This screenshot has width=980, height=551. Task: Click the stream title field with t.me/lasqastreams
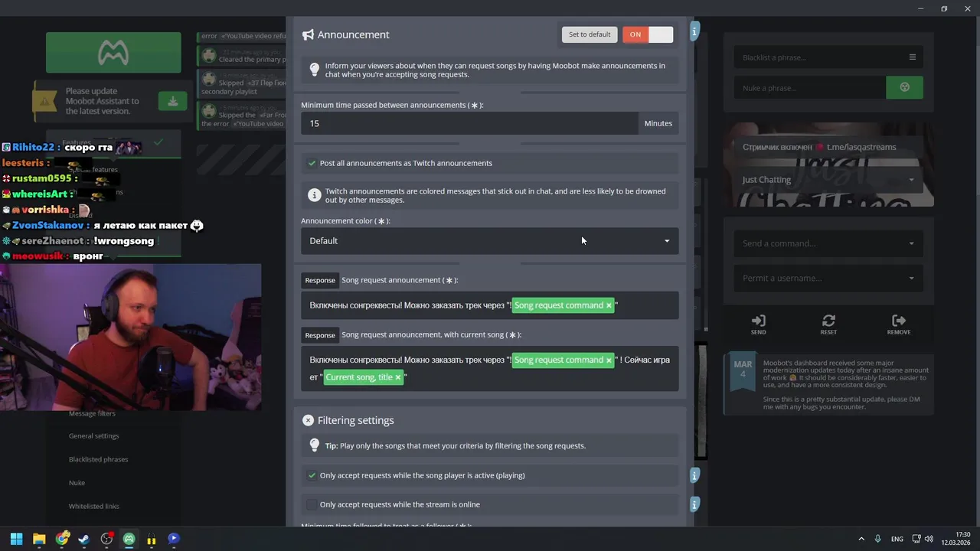828,147
